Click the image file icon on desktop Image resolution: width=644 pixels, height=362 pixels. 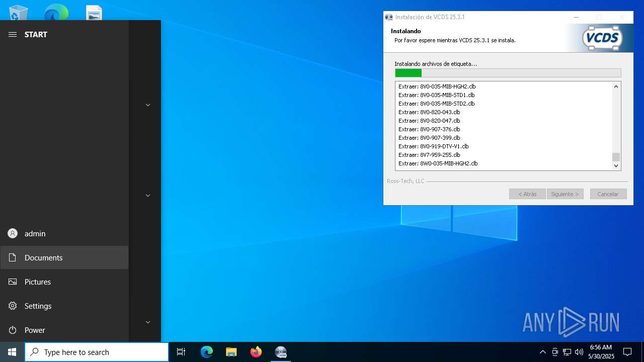pyautogui.click(x=94, y=13)
